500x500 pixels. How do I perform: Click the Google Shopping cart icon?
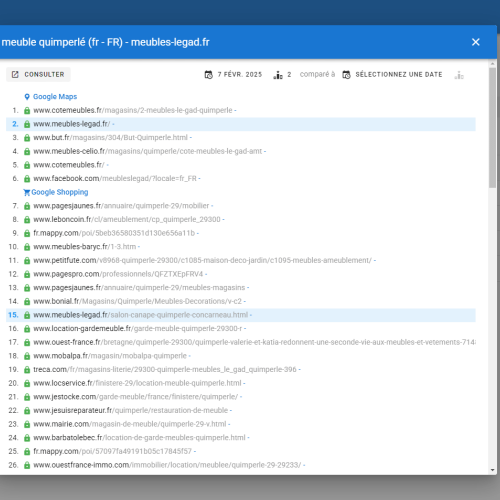point(27,192)
